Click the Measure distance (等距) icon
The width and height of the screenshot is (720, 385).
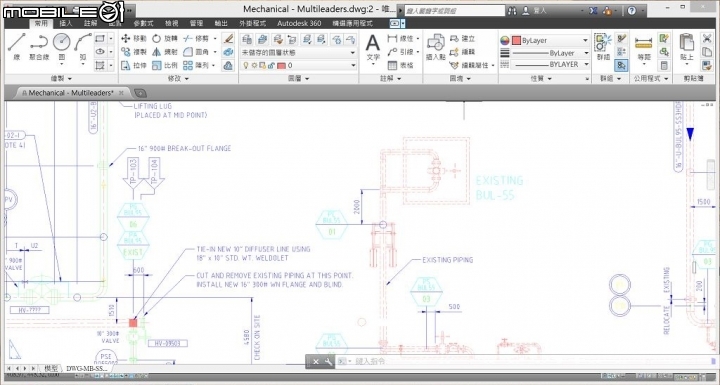(643, 47)
